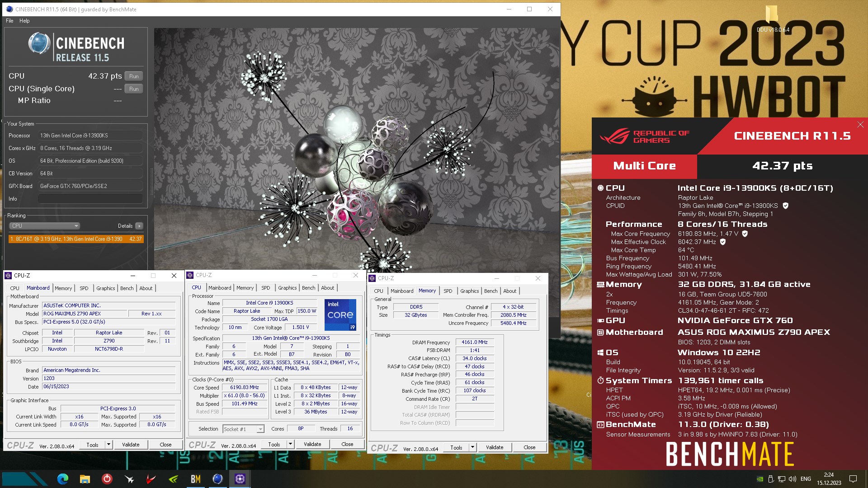
Task: Click the Cinebench sphere icon in title bar
Action: tap(9, 9)
